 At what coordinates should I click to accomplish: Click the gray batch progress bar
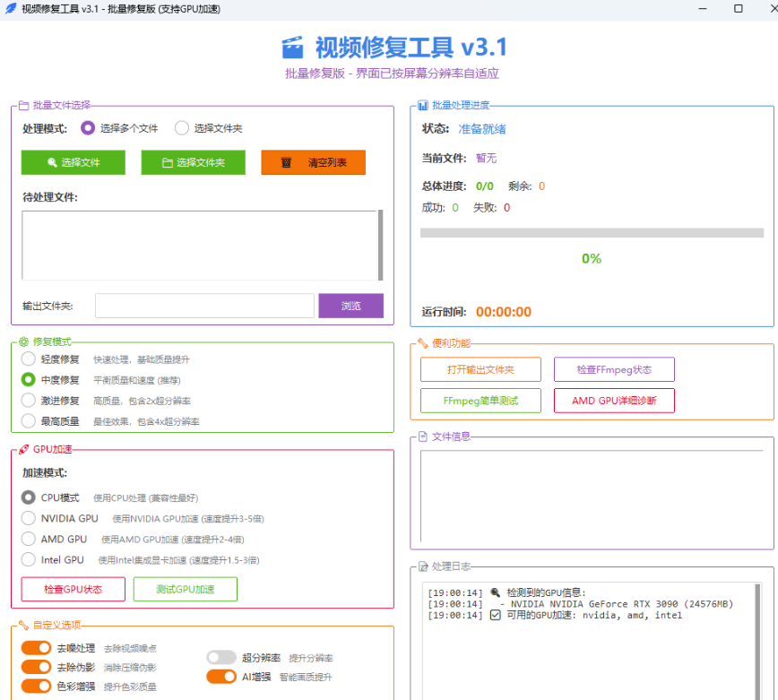592,233
